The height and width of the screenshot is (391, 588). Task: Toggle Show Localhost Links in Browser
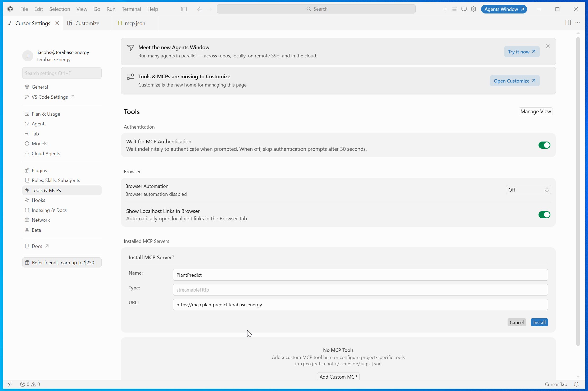tap(544, 215)
